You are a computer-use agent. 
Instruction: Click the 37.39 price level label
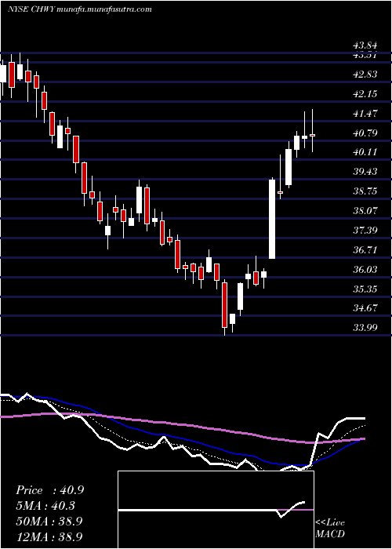click(365, 231)
